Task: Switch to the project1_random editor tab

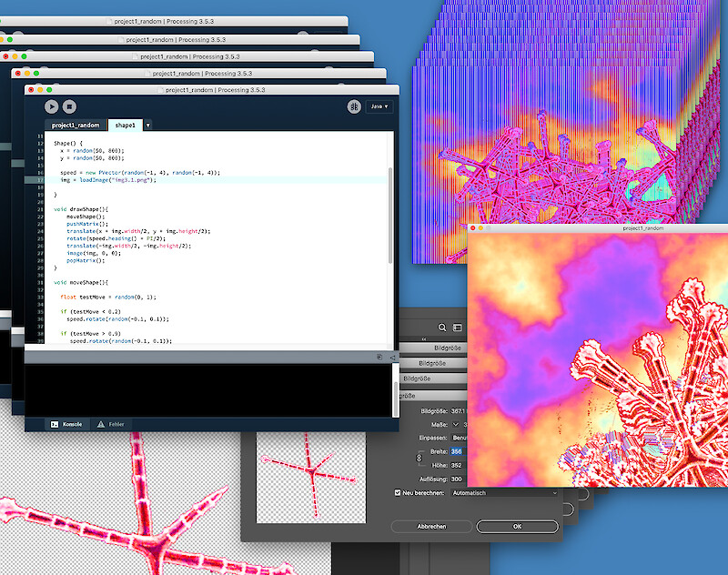Action: click(x=76, y=126)
